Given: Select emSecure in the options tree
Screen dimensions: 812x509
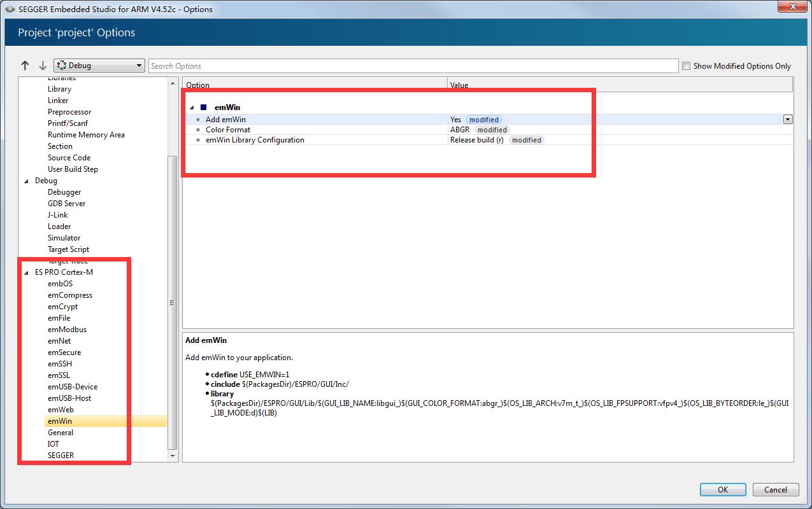Looking at the screenshot, I should click(x=64, y=352).
